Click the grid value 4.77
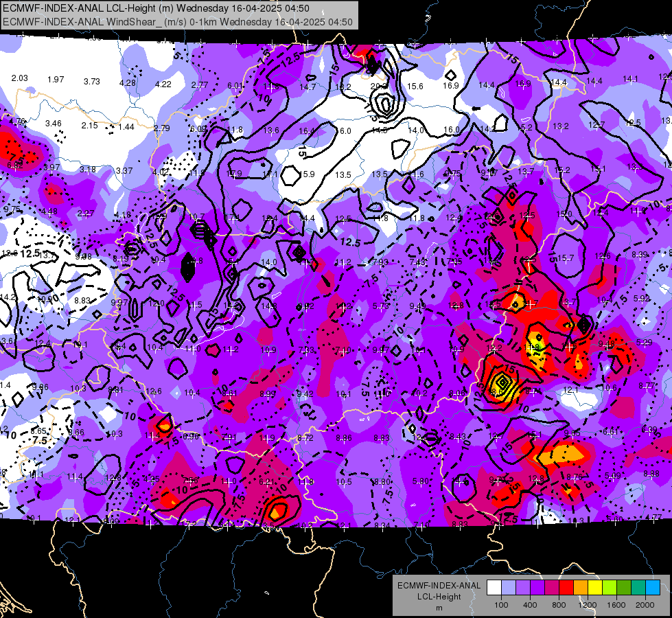672x618 pixels. (654, 517)
